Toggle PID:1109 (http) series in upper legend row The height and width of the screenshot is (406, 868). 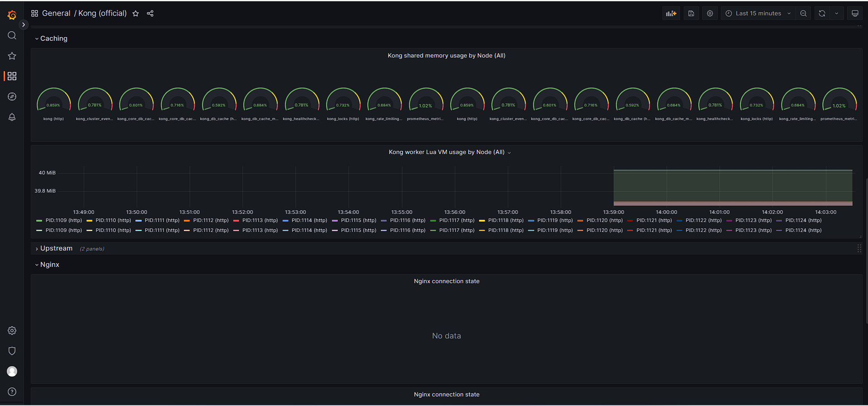pyautogui.click(x=64, y=221)
